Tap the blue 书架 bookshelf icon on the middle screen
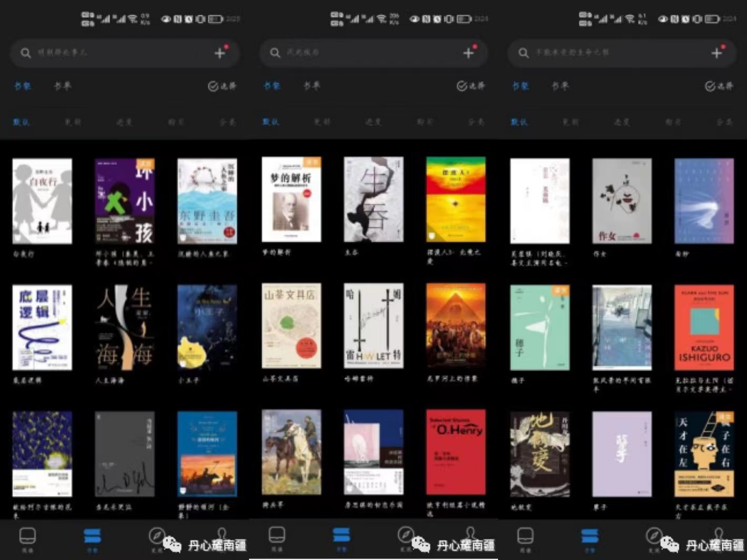 pos(341,537)
